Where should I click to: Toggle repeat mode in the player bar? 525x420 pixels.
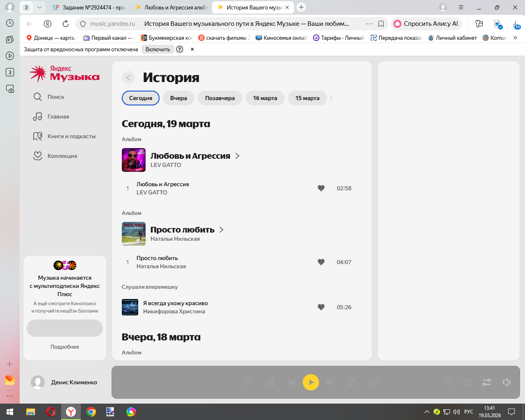coord(352,382)
